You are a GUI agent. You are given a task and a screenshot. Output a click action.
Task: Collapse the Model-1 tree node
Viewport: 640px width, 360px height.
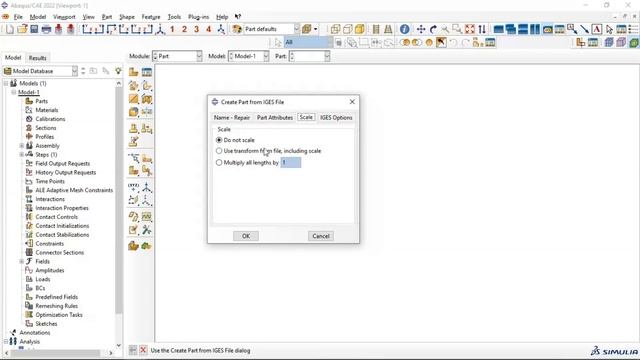pos(14,92)
